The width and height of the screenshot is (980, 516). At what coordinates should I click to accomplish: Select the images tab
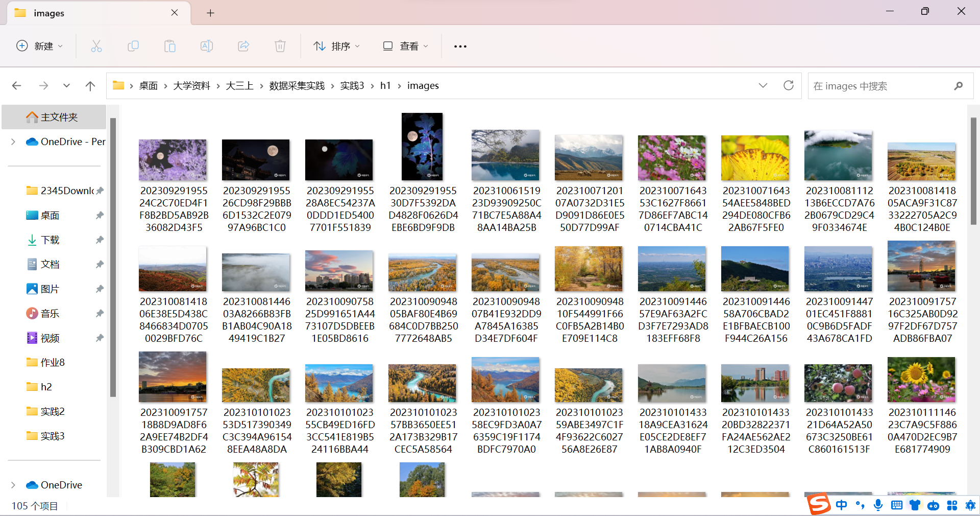[99, 13]
